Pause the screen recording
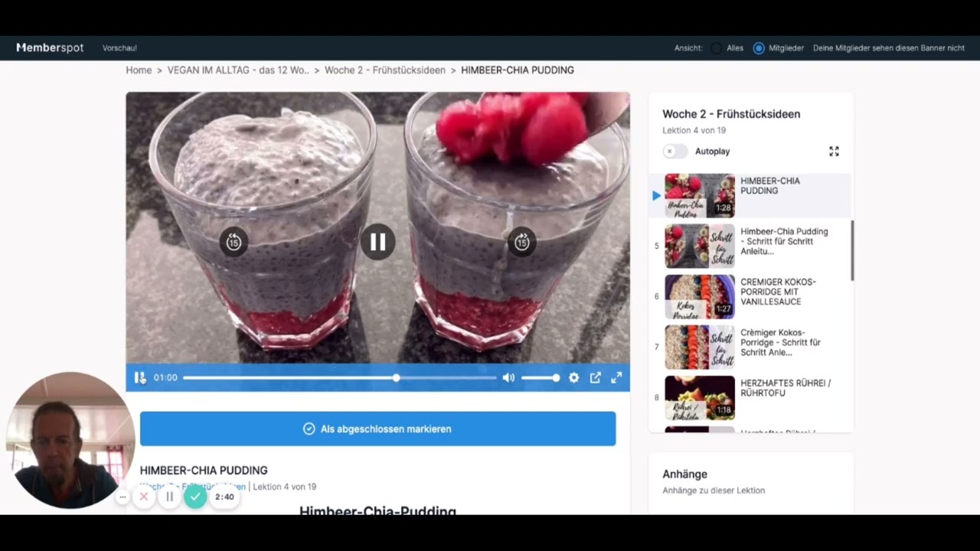Image resolution: width=980 pixels, height=551 pixels. point(169,497)
